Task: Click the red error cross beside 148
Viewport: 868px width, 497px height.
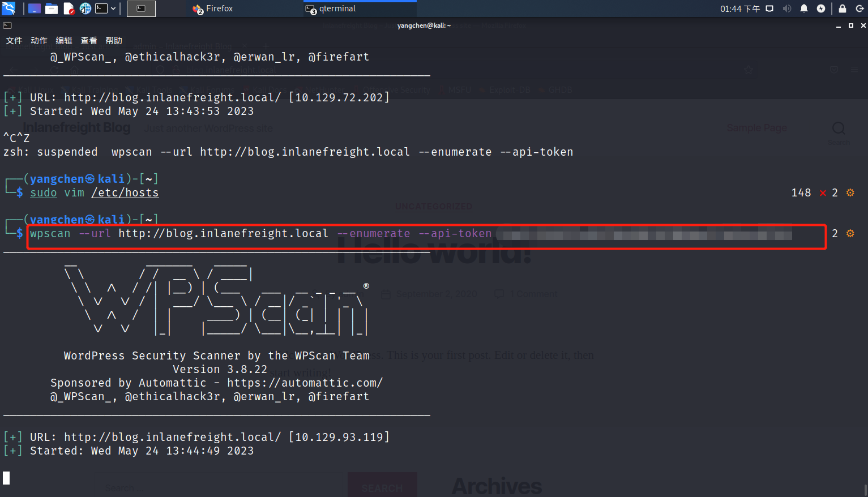Action: [x=823, y=193]
